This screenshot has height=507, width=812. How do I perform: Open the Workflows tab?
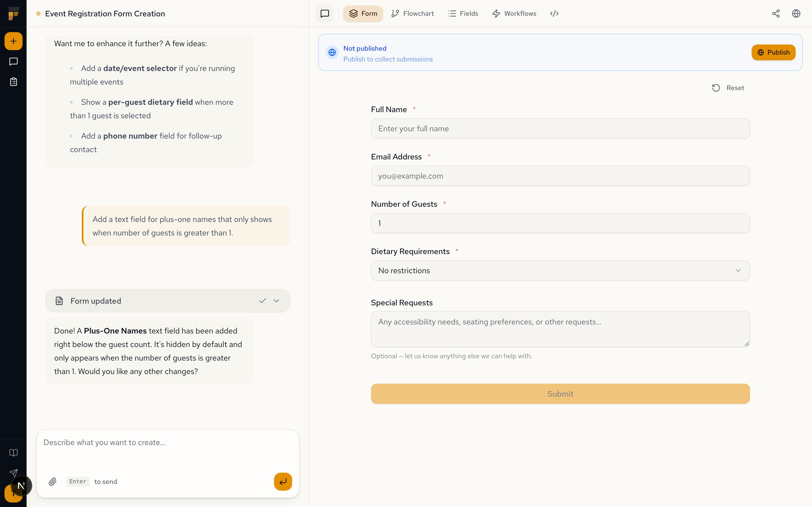pos(514,14)
